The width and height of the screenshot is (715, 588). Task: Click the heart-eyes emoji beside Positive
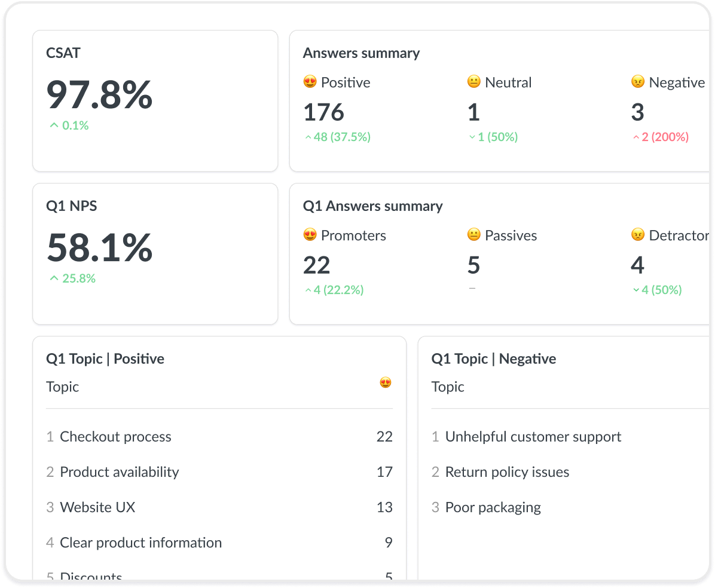(x=310, y=82)
